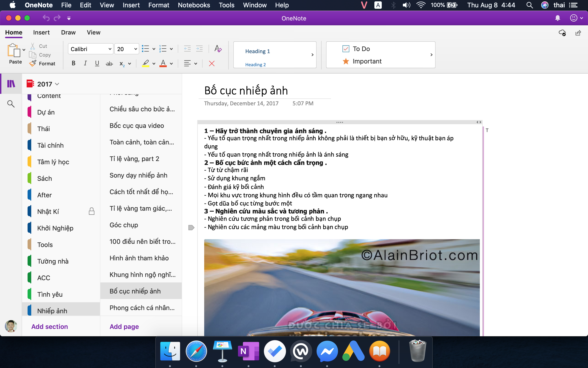
Task: Expand the Tags gallery
Action: click(x=431, y=55)
